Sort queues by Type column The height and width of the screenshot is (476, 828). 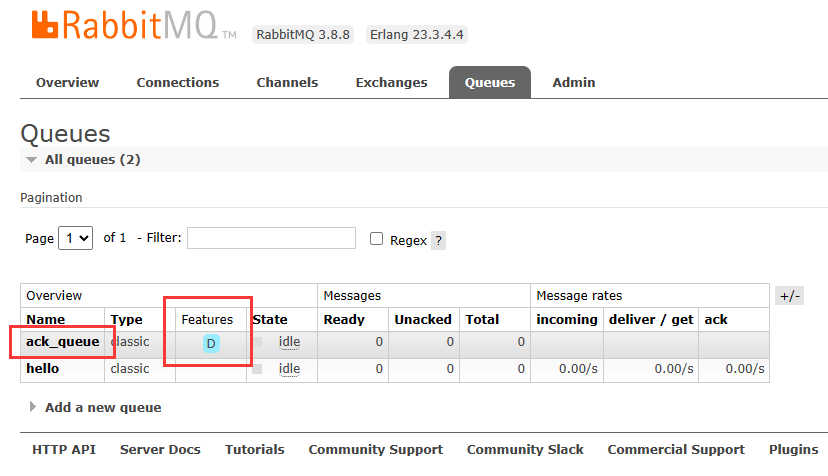(126, 320)
